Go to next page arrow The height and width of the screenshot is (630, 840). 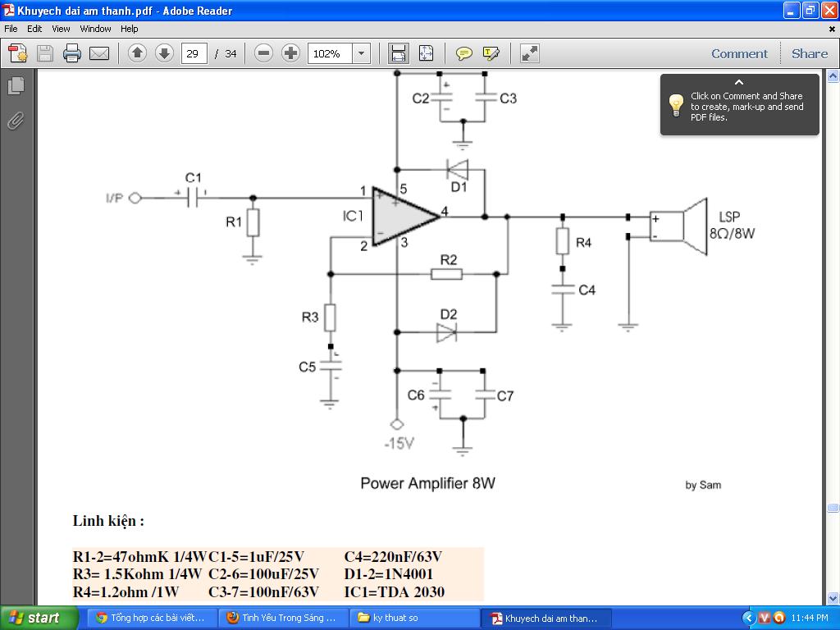[x=164, y=53]
